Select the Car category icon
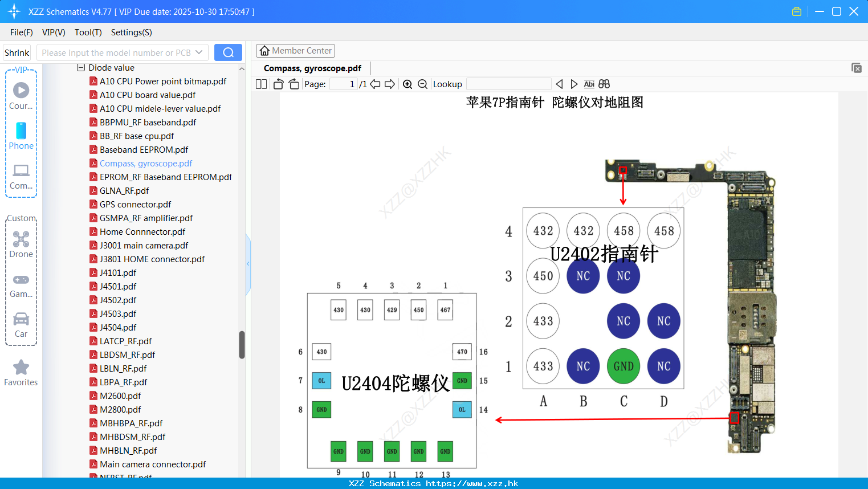This screenshot has width=868, height=489. (x=21, y=319)
